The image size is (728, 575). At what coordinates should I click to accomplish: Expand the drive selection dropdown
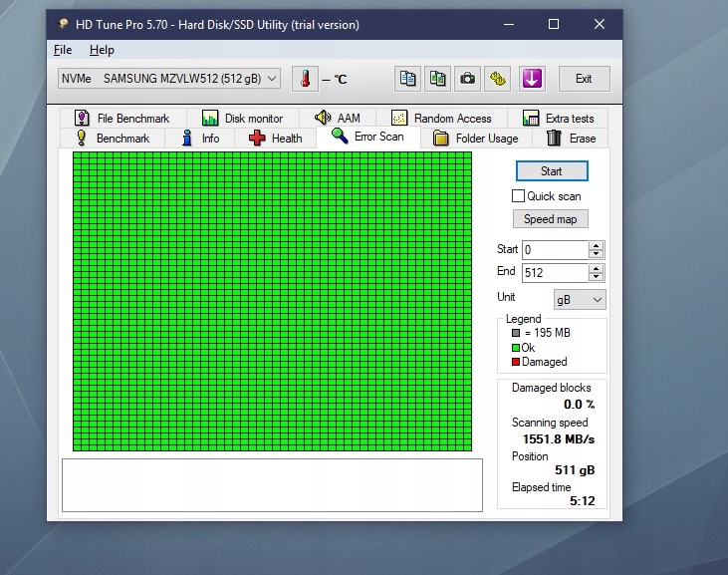click(272, 79)
